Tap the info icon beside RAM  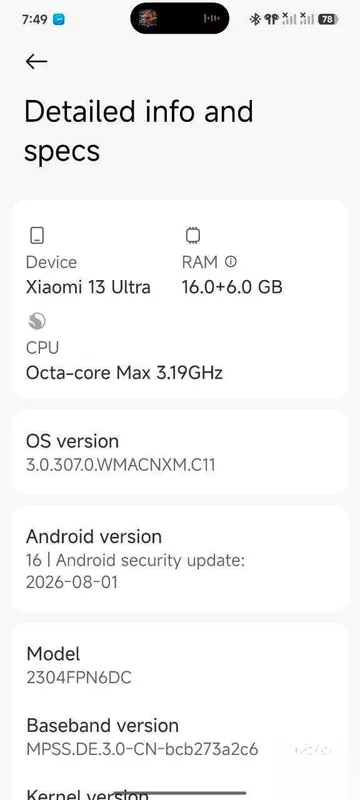[x=230, y=262]
